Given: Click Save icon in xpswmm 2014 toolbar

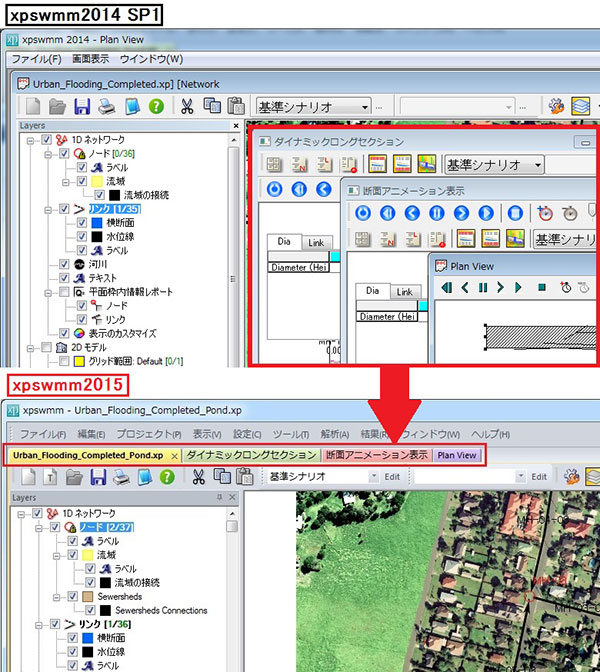Looking at the screenshot, I should coord(82,106).
